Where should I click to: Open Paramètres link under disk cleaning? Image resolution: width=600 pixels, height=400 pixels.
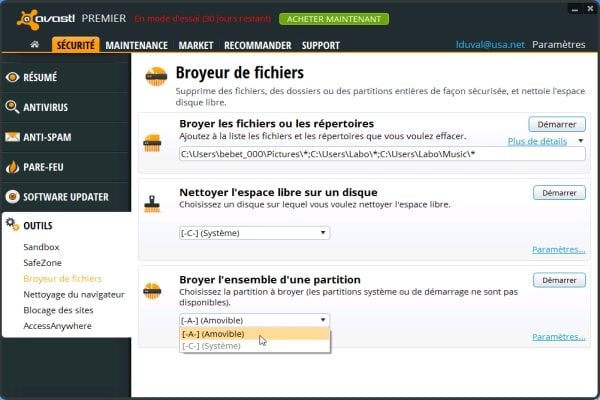tap(559, 250)
